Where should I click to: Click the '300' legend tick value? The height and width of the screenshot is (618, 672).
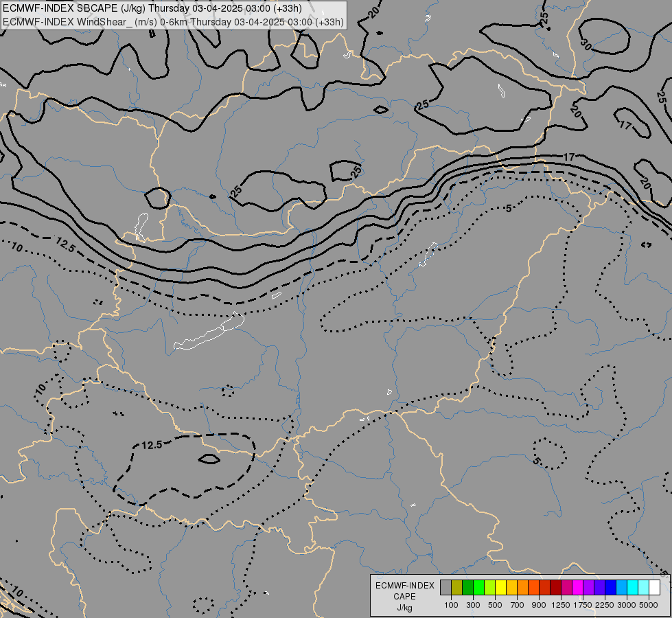(x=473, y=605)
